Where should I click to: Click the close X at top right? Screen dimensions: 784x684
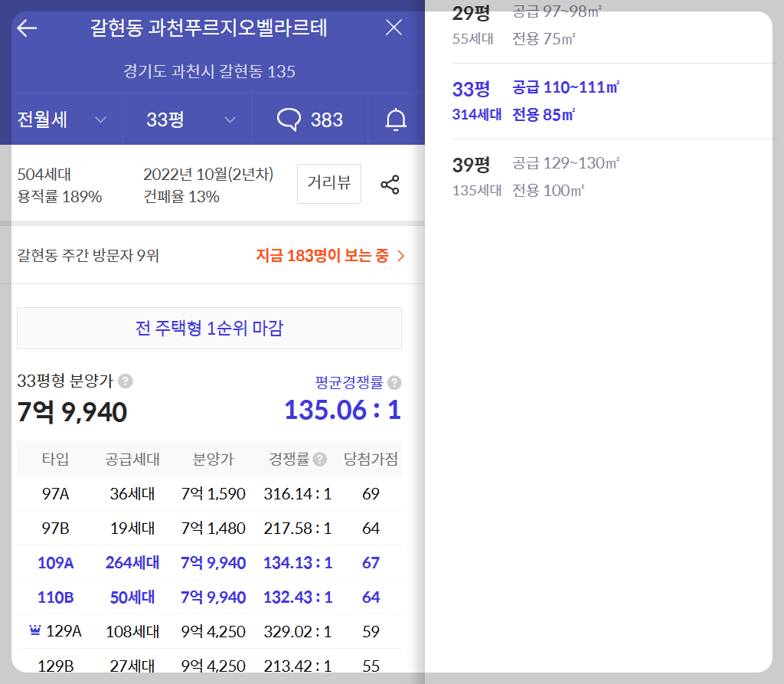tap(394, 28)
